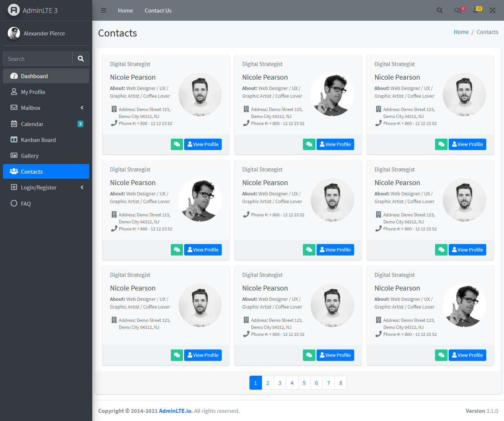
Task: Open the Gallery section
Action: point(29,156)
